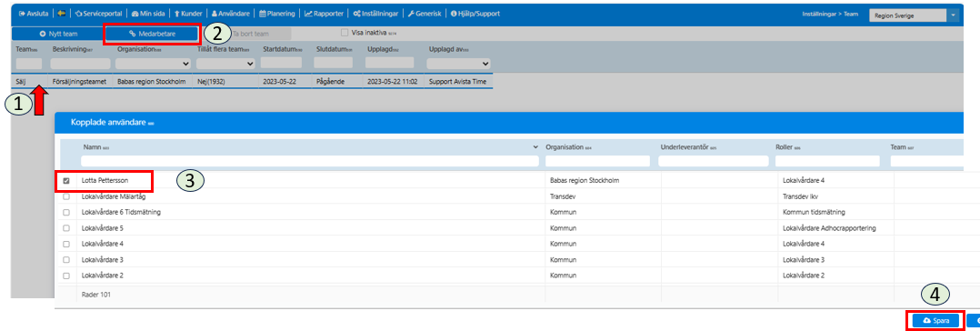The image size is (980, 331).
Task: Click the Slutdatum filter field
Action: (333, 63)
